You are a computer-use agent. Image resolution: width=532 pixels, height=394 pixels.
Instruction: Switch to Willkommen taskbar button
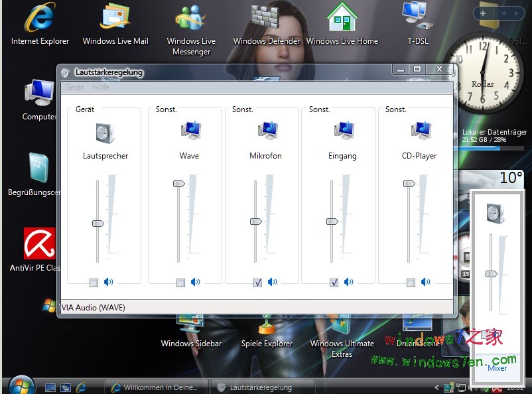[x=157, y=387]
